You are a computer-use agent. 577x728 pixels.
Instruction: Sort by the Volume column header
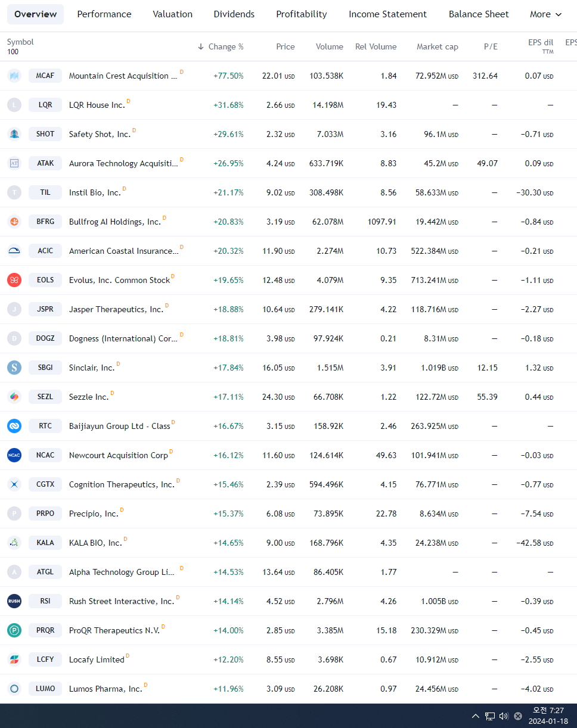point(330,46)
